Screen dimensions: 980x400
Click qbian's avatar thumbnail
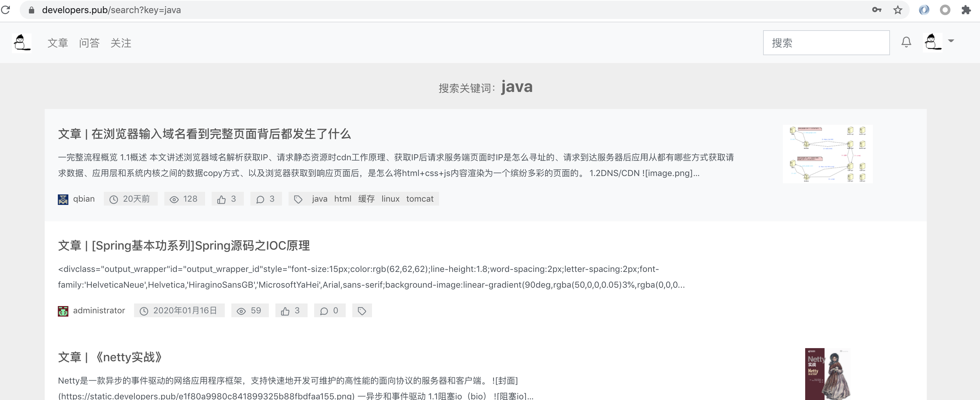tap(63, 198)
